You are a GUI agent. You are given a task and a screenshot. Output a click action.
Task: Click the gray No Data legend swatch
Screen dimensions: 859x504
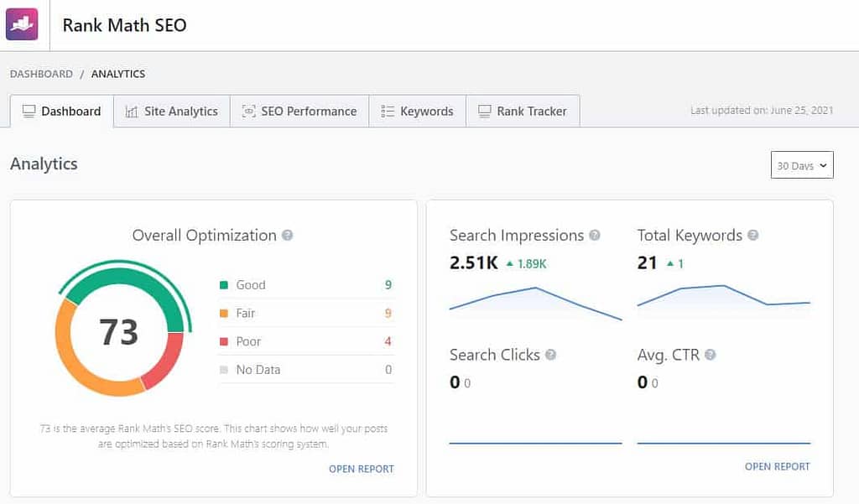(223, 370)
